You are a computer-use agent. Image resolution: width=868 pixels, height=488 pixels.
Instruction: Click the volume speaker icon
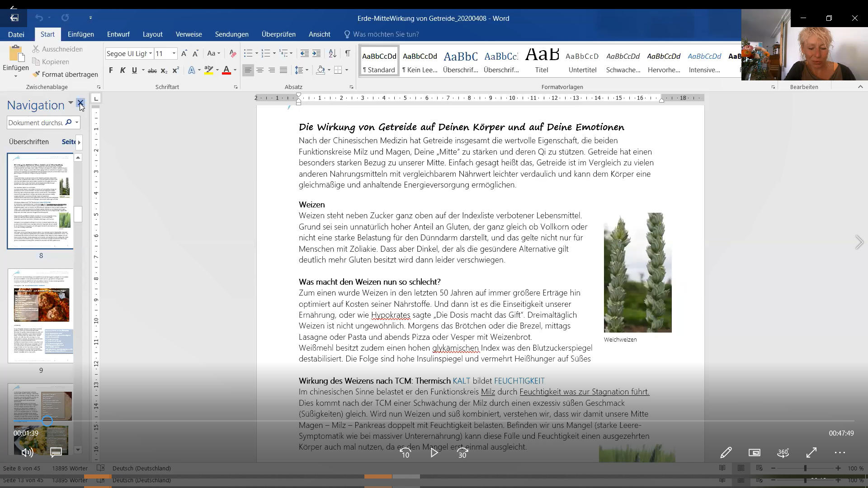(x=27, y=452)
